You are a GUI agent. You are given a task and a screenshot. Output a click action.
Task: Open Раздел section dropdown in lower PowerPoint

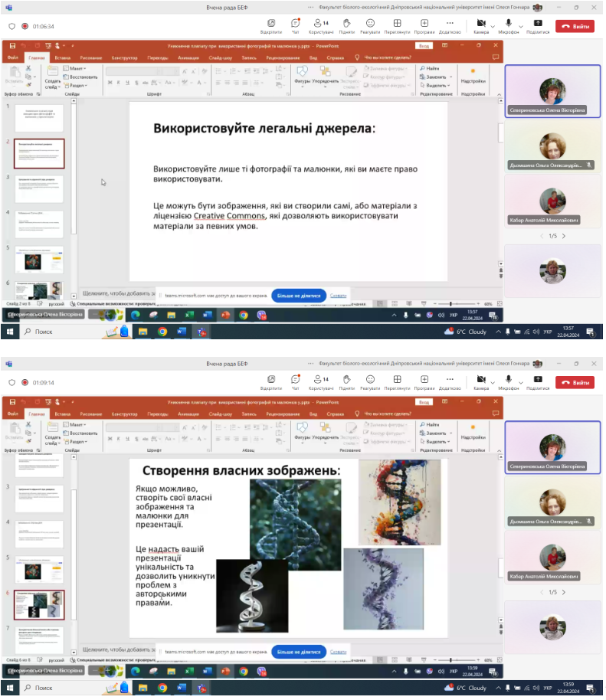point(76,441)
